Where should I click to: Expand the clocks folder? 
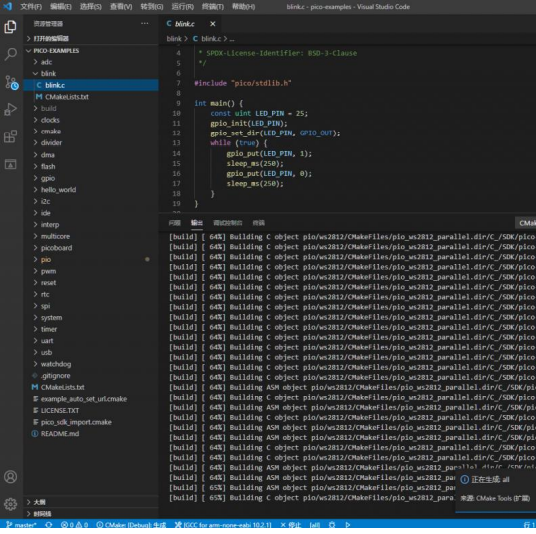tap(91, 120)
